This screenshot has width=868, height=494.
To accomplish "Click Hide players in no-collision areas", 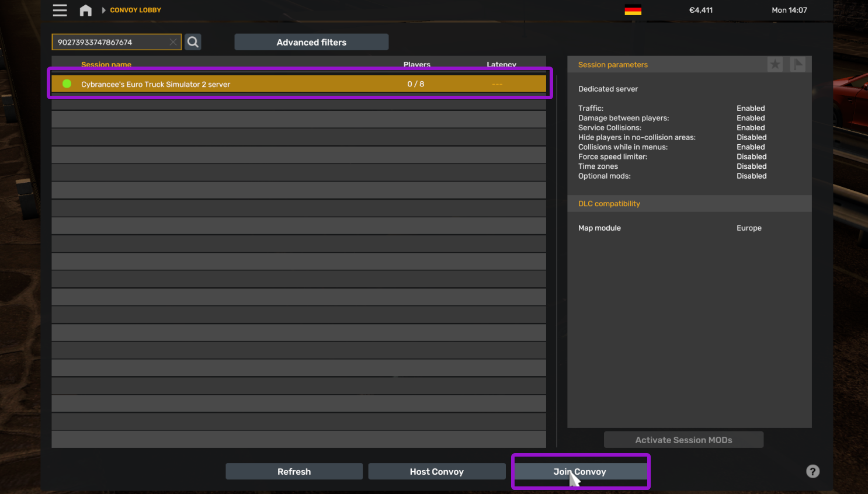I will 637,137.
